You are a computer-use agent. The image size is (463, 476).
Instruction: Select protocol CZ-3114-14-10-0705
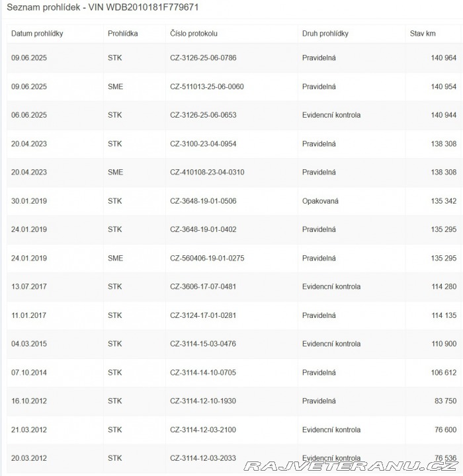[x=203, y=373]
